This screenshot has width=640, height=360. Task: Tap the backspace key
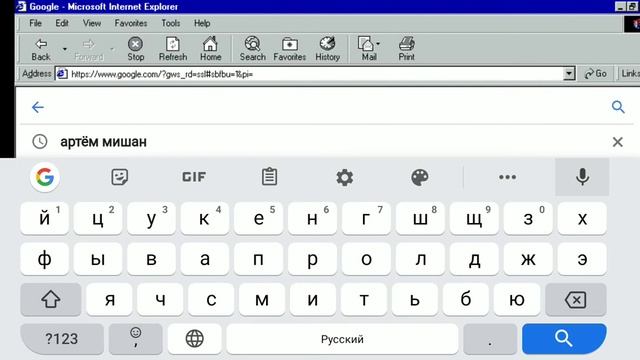[576, 300]
